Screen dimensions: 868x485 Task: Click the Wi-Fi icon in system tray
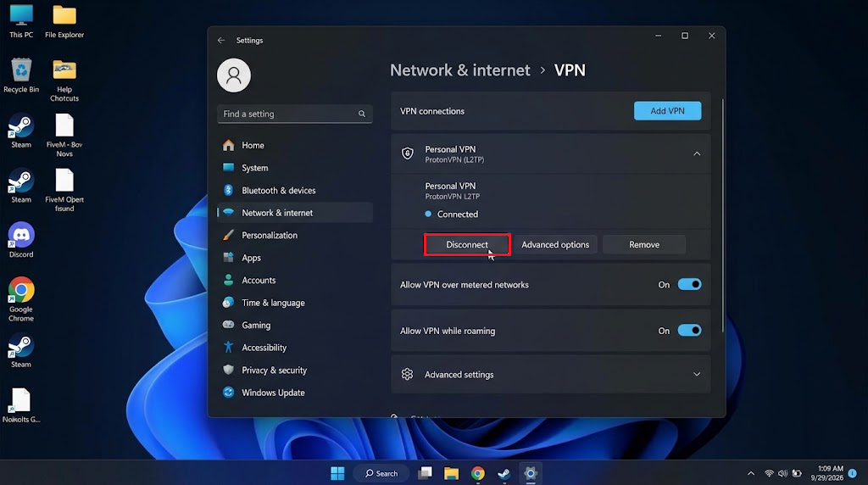[x=769, y=473]
